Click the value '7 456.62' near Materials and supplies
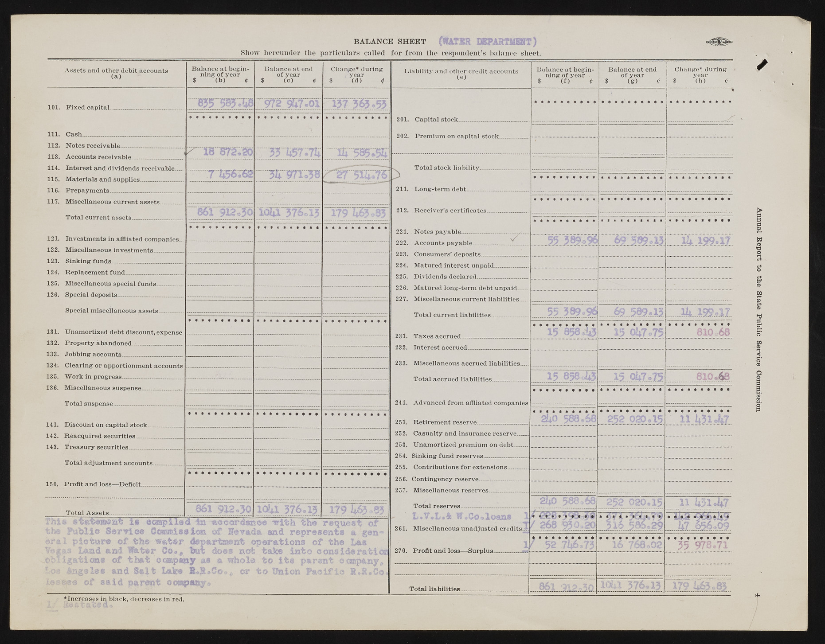The width and height of the screenshot is (825, 644). [x=231, y=174]
